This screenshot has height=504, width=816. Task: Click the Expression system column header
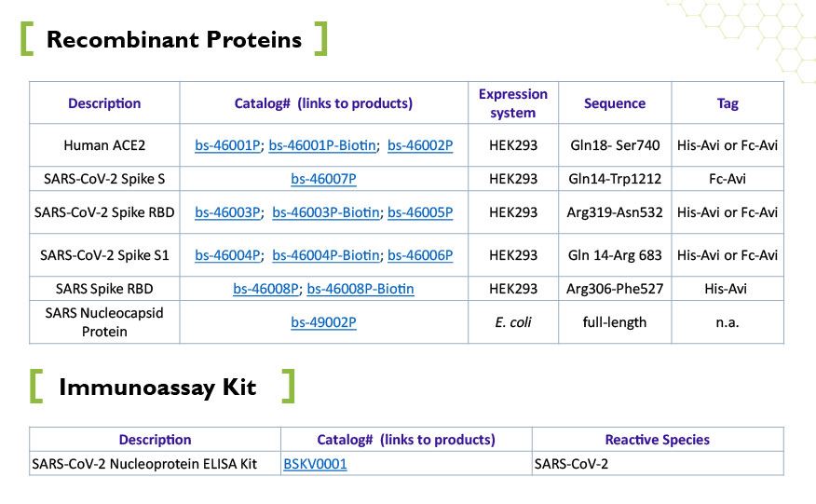pyautogui.click(x=513, y=103)
